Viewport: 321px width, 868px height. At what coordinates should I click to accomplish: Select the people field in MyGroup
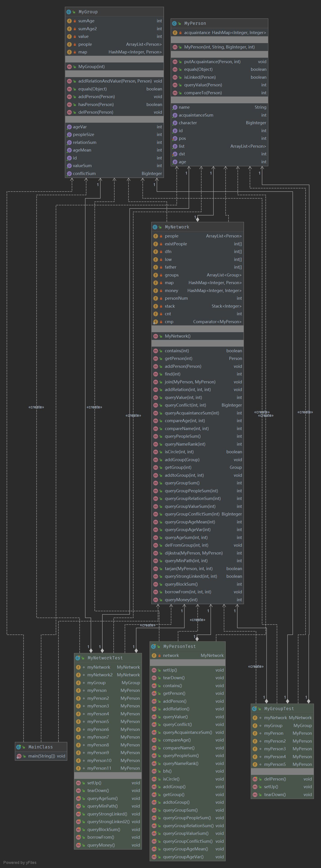[114, 44]
